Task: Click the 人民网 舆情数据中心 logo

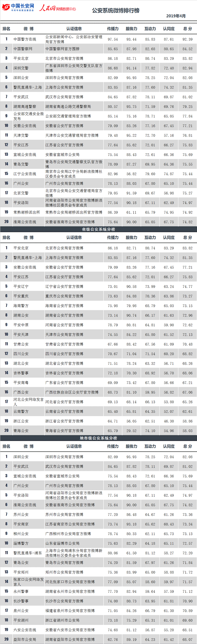Action: [57, 7]
